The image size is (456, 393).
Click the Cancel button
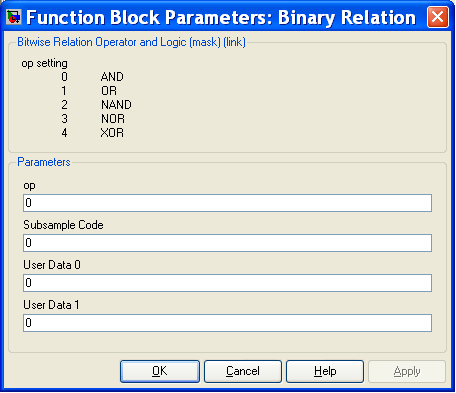click(x=243, y=371)
